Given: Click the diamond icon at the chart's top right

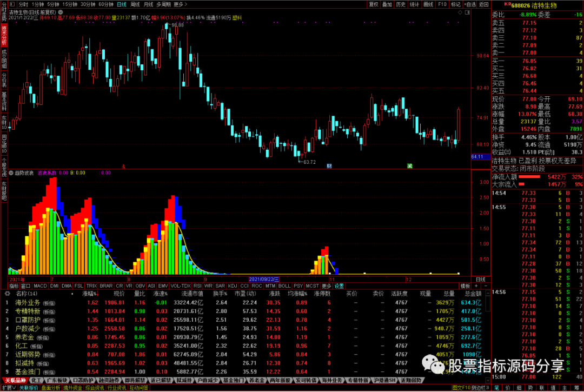Looking at the screenshot, I should 460,12.
